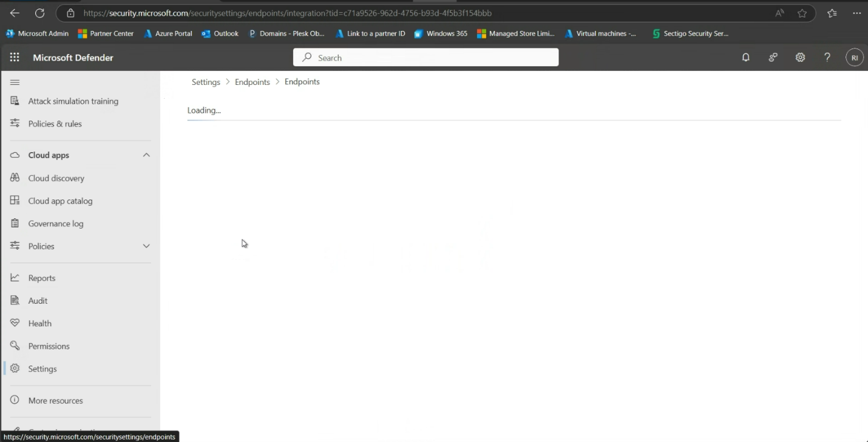Open the Defender settings gear in top bar
Screen dimensions: 868x442
coord(800,57)
